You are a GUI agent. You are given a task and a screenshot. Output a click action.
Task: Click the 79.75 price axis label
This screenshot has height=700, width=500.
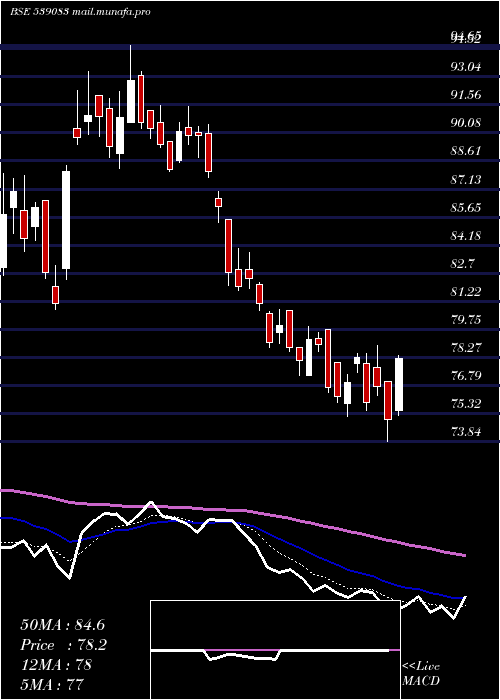click(466, 320)
